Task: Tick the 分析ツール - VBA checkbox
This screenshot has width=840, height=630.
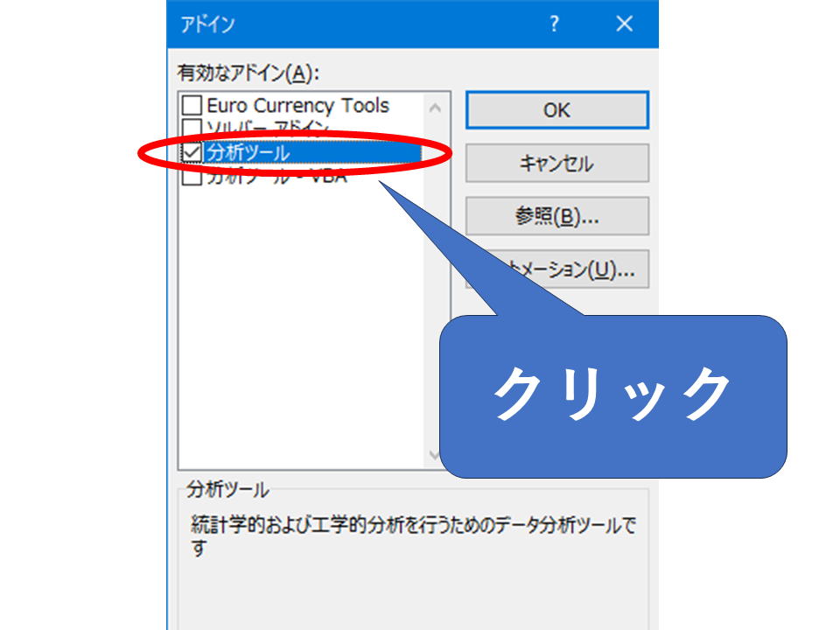Action: click(x=192, y=178)
